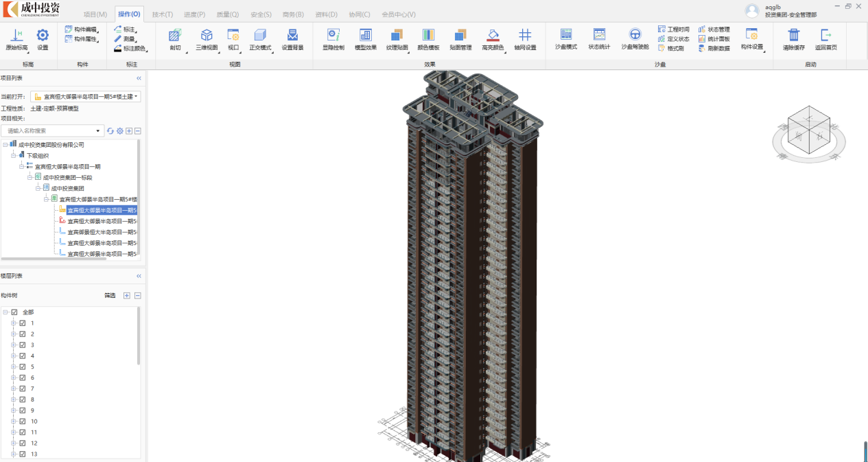Open 显隐控制 visibility control
The height and width of the screenshot is (462, 868).
[x=333, y=39]
